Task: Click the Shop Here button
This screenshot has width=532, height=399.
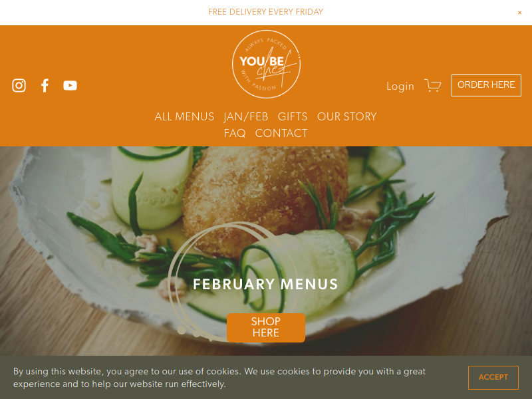Action: click(266, 327)
